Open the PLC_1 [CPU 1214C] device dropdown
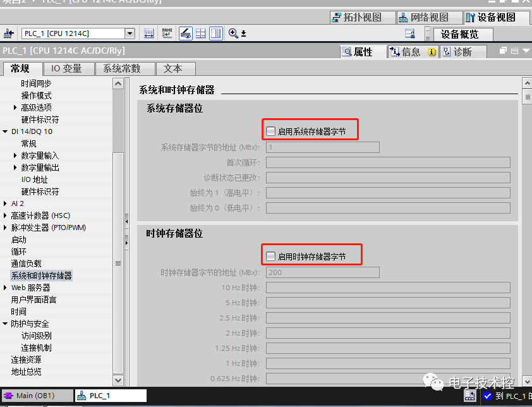This screenshot has width=532, height=407. [130, 33]
